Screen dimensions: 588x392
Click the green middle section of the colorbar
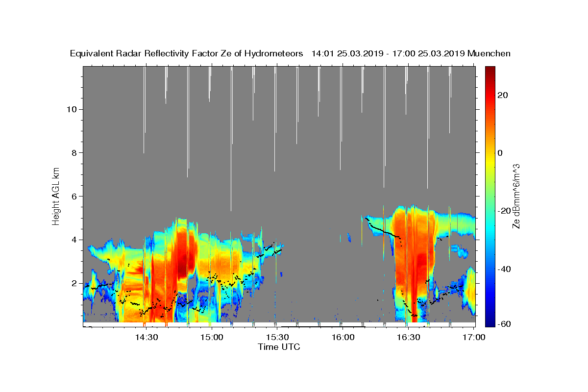click(x=490, y=196)
